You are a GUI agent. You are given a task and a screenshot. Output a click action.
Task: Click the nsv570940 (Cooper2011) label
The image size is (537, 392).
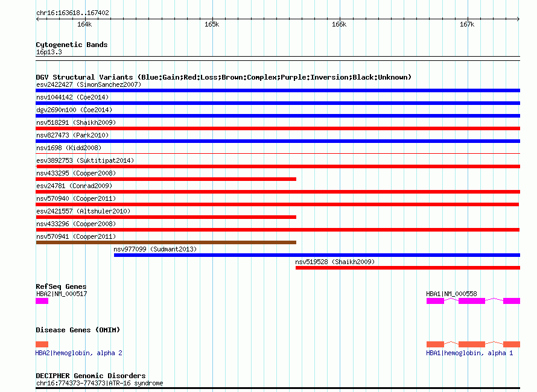tap(76, 198)
